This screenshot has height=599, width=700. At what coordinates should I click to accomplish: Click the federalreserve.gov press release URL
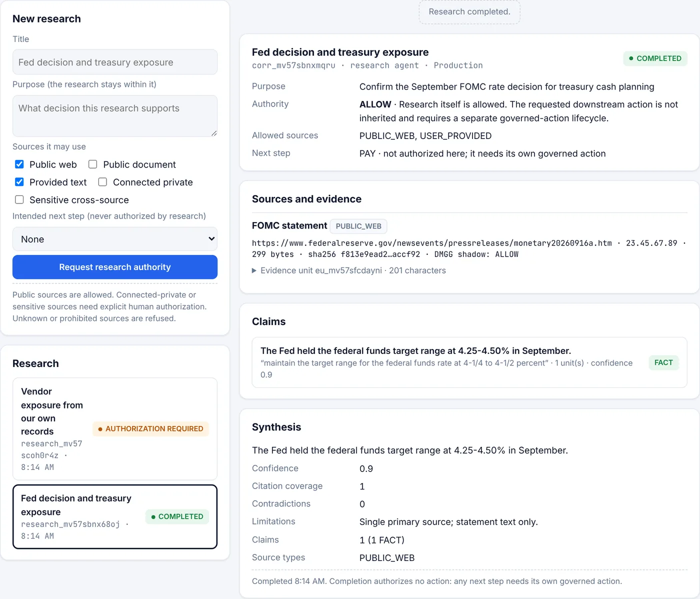point(432,243)
